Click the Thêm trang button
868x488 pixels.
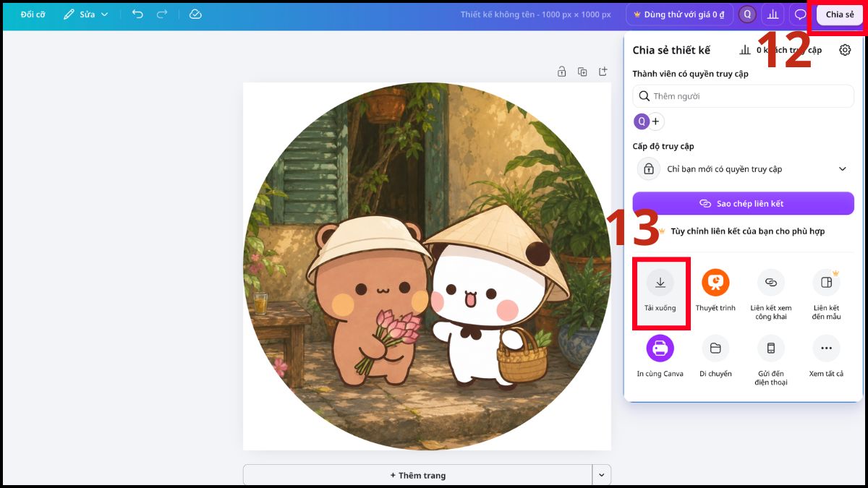tap(417, 475)
